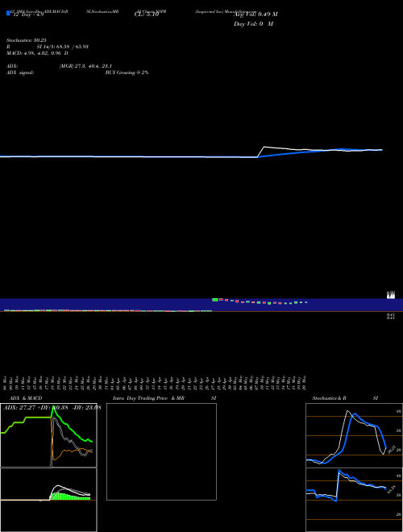Click the MACD 4.98, 4.02, 0.96 line
The height and width of the screenshot is (532, 403).
point(37,53)
